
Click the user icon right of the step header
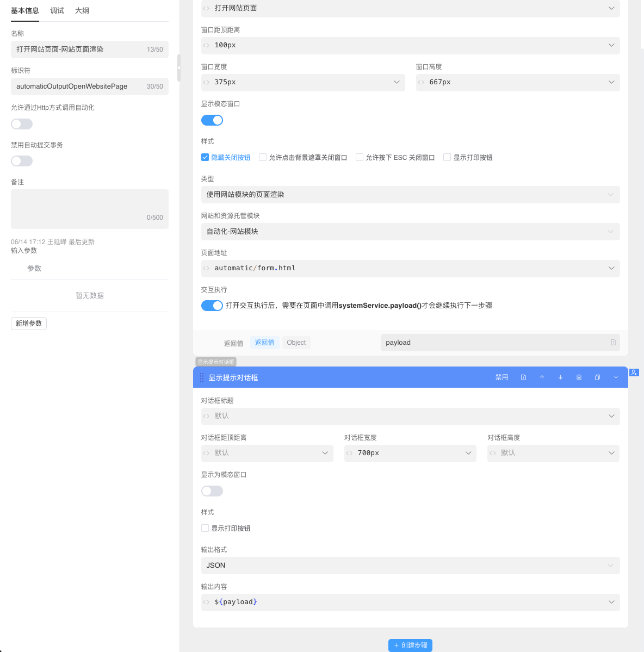[x=634, y=372]
